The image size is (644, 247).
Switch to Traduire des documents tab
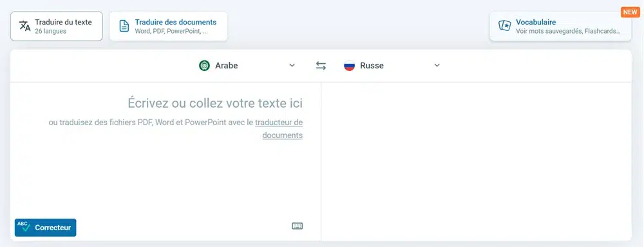point(168,26)
